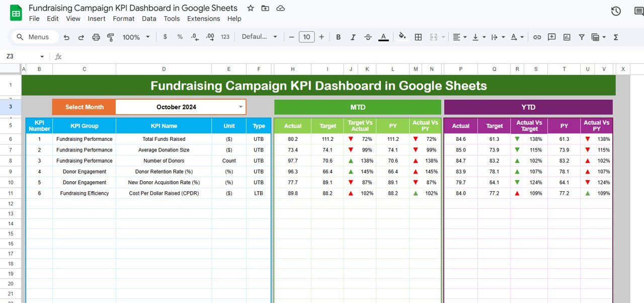Open the 123 number formats menu

coord(225,37)
